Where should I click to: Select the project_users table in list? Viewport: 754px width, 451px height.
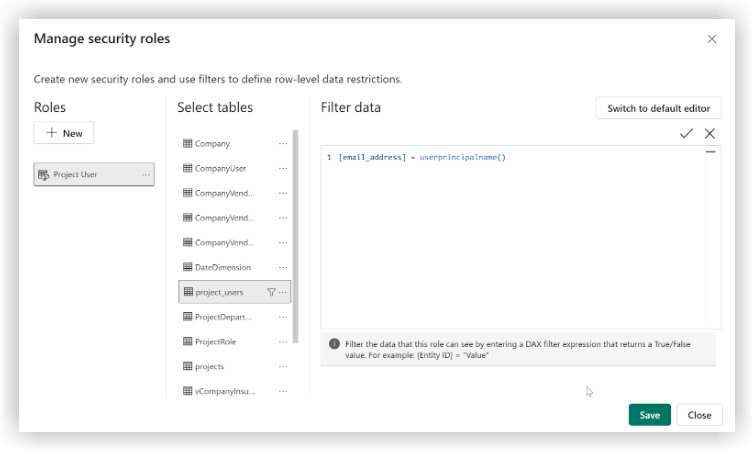pyautogui.click(x=220, y=292)
